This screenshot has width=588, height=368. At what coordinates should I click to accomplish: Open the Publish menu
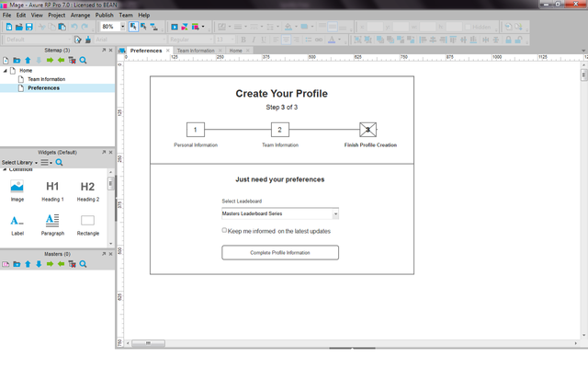(104, 15)
